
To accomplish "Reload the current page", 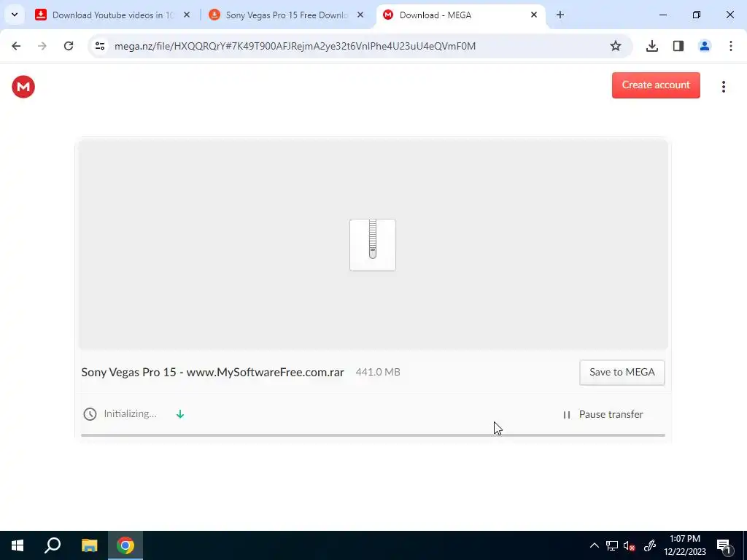I will pyautogui.click(x=69, y=46).
